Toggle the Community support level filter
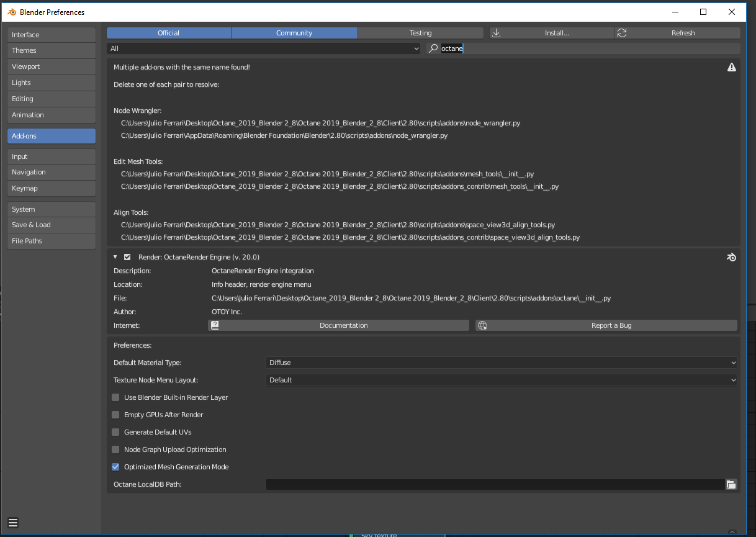The height and width of the screenshot is (537, 756). point(294,33)
